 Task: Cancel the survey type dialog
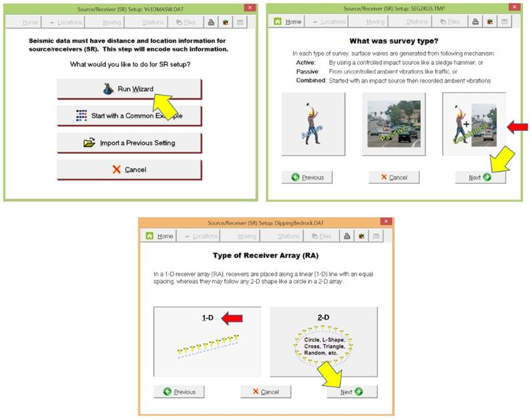[393, 178]
